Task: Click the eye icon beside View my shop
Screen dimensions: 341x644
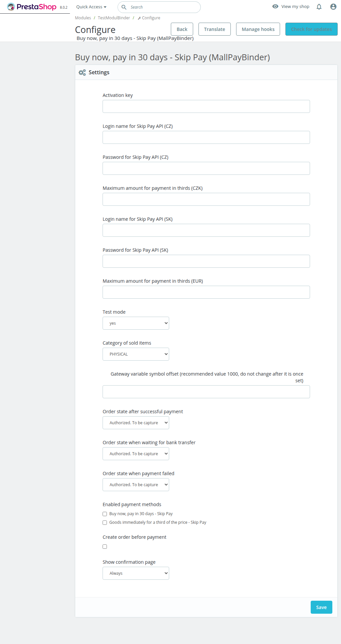Action: pos(275,6)
